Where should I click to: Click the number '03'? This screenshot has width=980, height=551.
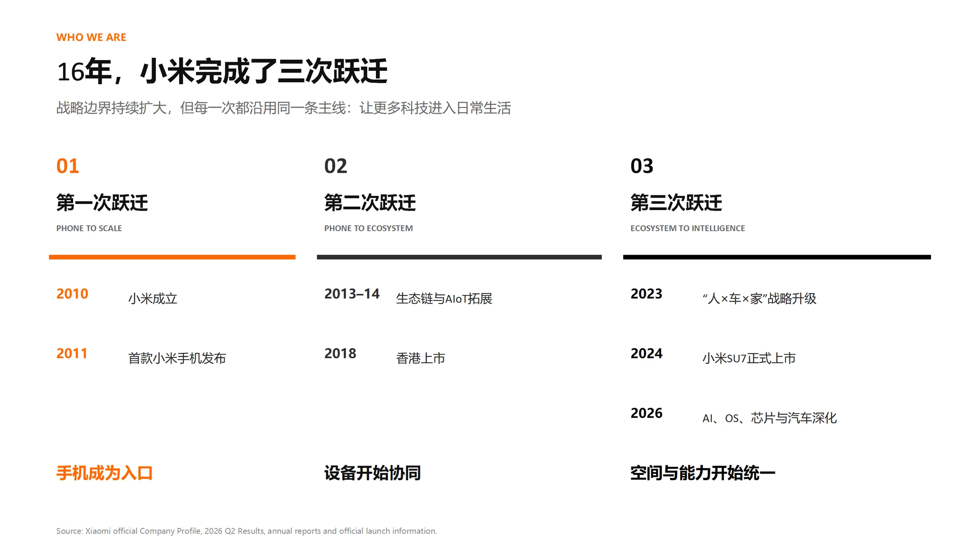click(642, 166)
